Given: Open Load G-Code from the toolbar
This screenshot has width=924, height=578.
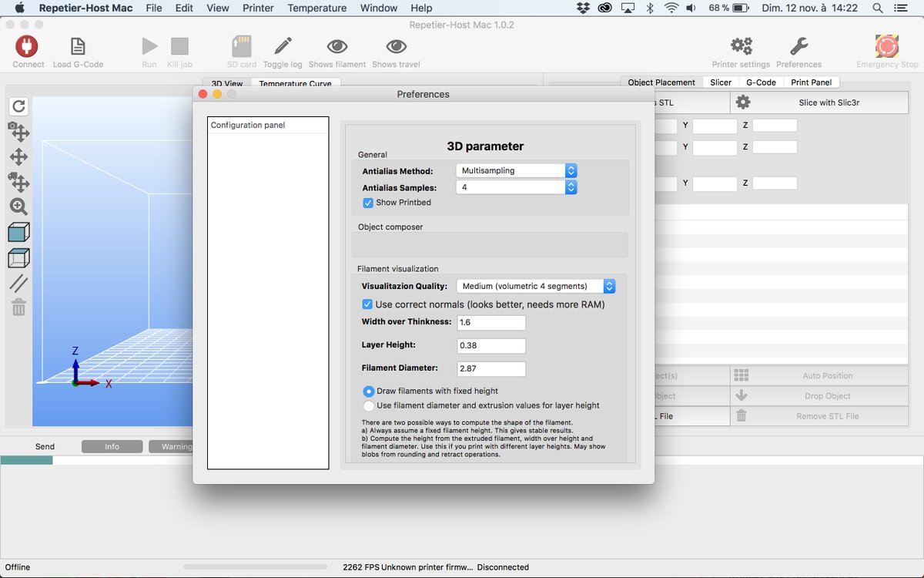Looking at the screenshot, I should [x=78, y=46].
